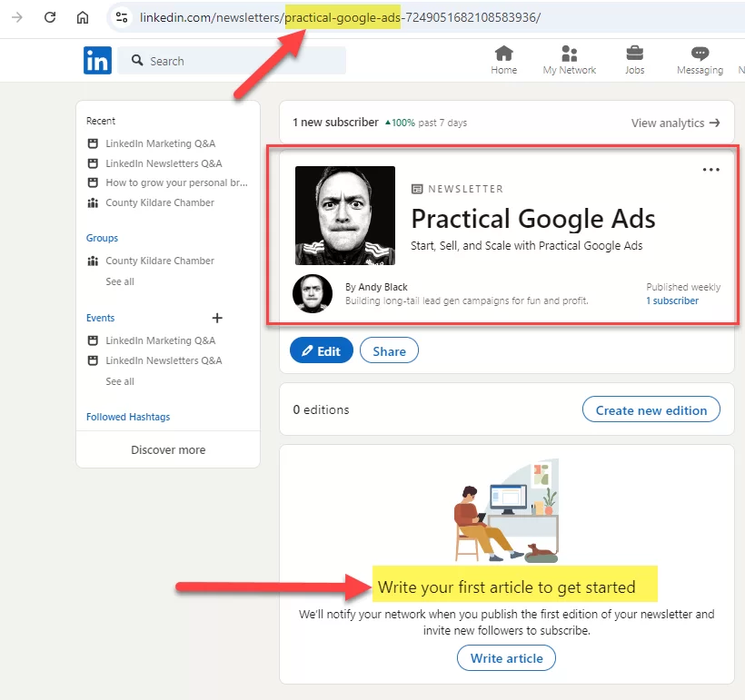Viewport: 745px width, 700px height.
Task: Open the 1 subscriber link
Action: click(x=672, y=301)
